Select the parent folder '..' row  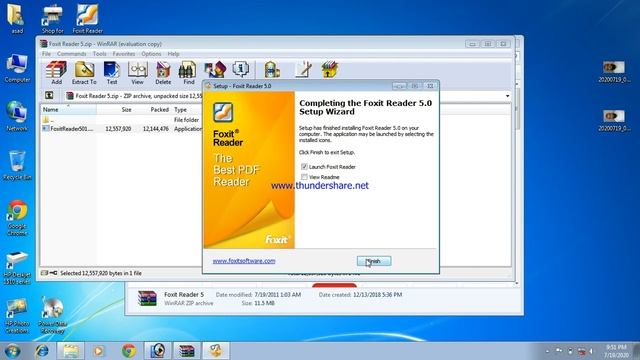pos(122,120)
